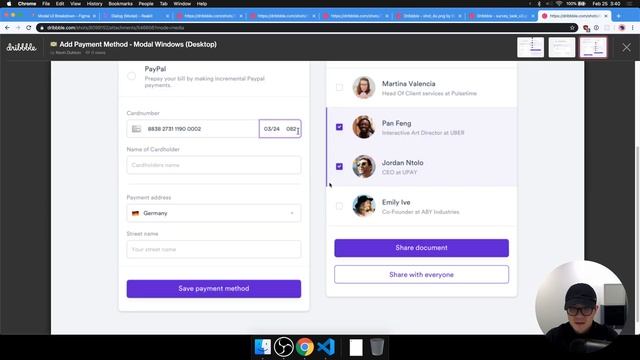This screenshot has width=640, height=360.
Task: Select the second attachment thumbnail
Action: click(x=562, y=47)
